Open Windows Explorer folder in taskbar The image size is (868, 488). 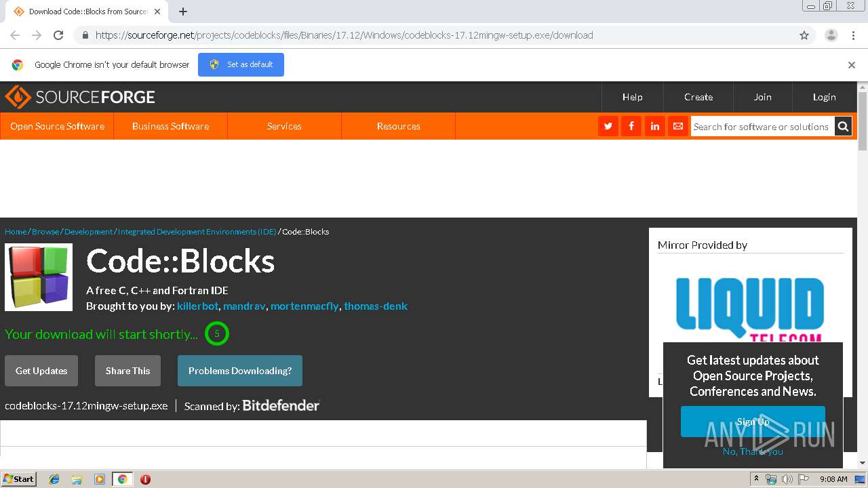(x=77, y=479)
